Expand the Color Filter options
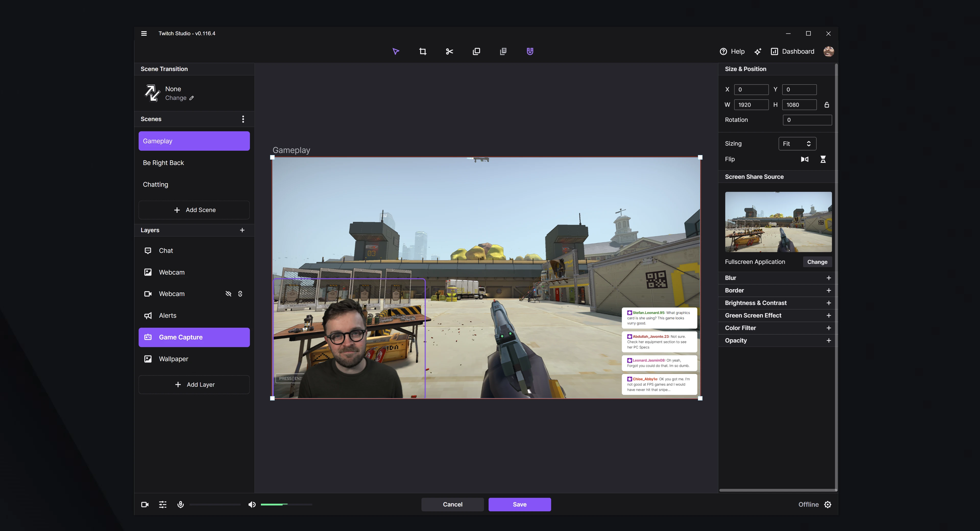Image resolution: width=980 pixels, height=531 pixels. (829, 328)
